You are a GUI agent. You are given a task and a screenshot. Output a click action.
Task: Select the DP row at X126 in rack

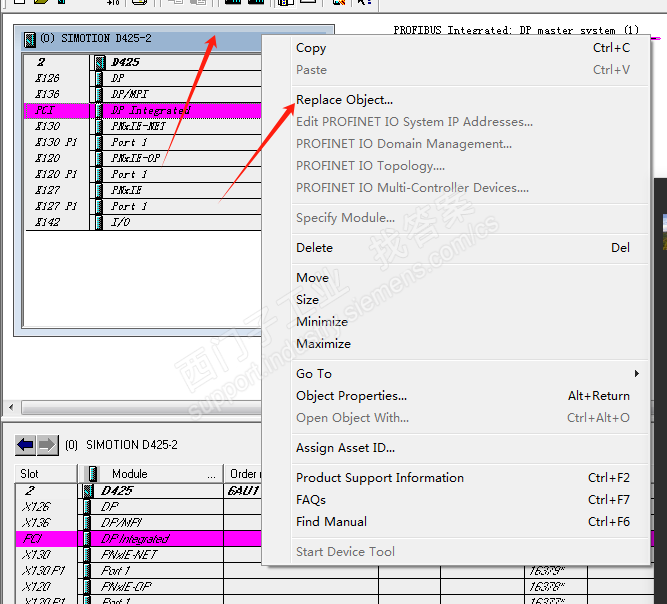(143, 78)
